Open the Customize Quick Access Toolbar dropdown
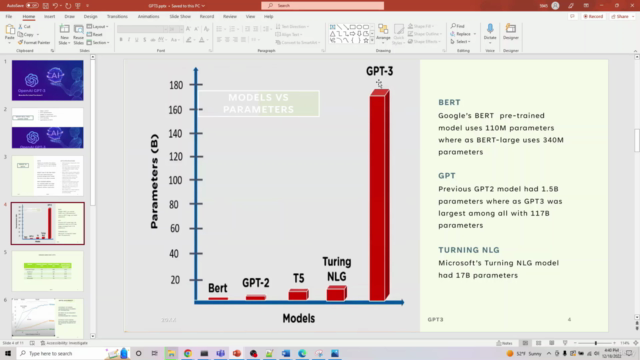Viewport: 640px width, 360px height. pos(87,6)
